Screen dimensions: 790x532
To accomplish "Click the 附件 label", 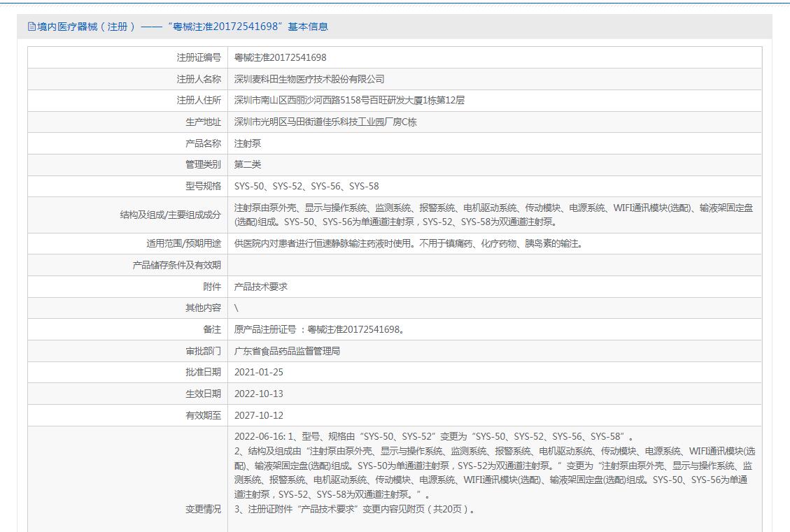I will [212, 287].
